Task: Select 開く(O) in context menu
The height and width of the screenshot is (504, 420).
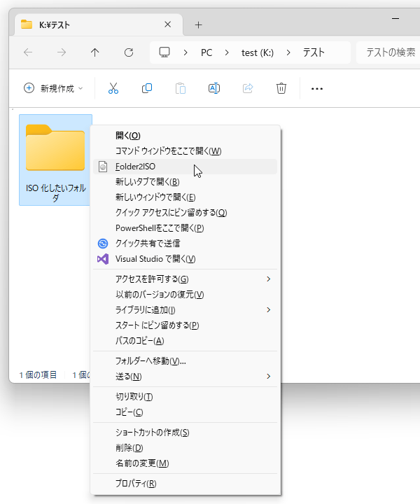Action: click(x=185, y=136)
